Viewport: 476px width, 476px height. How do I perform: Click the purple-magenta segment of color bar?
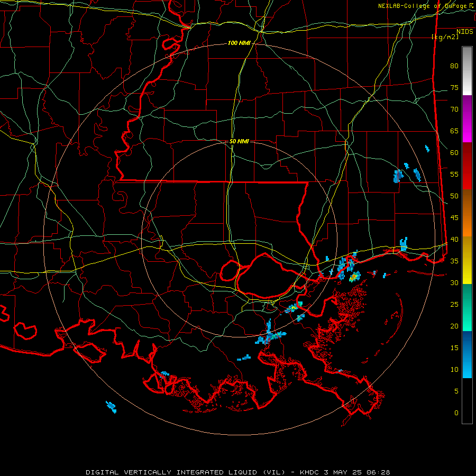(x=467, y=119)
